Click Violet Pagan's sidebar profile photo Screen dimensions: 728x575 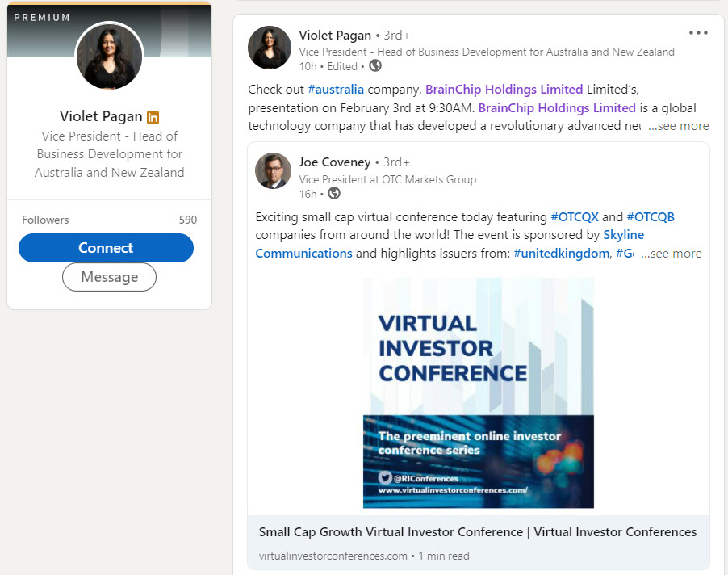point(109,57)
